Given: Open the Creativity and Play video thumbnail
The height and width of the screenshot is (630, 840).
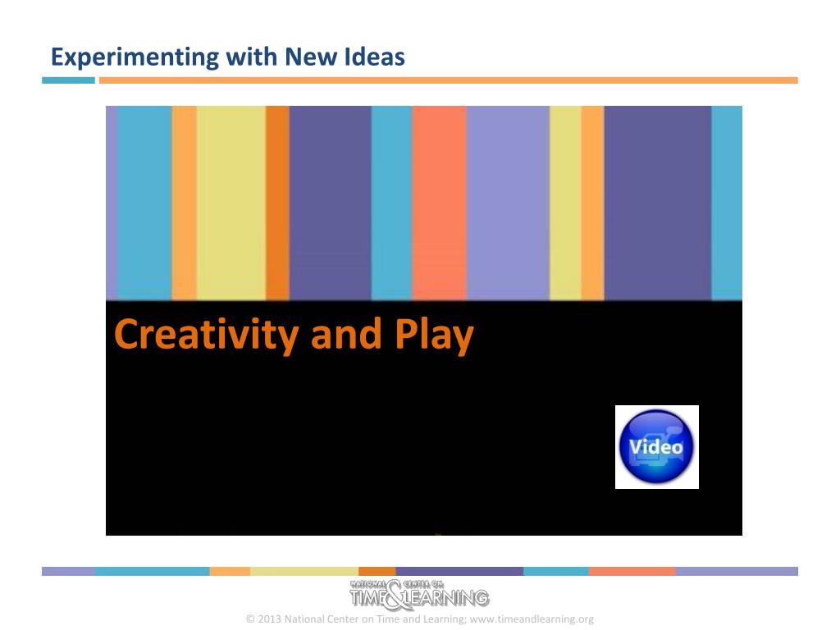Looking at the screenshot, I should pos(424,321).
